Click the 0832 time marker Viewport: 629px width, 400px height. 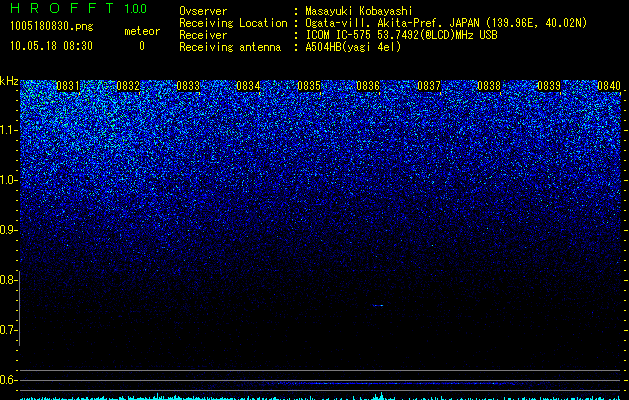(x=128, y=86)
